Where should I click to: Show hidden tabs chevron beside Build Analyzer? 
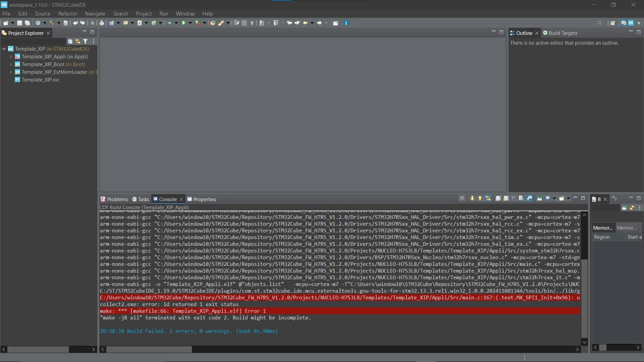pyautogui.click(x=614, y=198)
